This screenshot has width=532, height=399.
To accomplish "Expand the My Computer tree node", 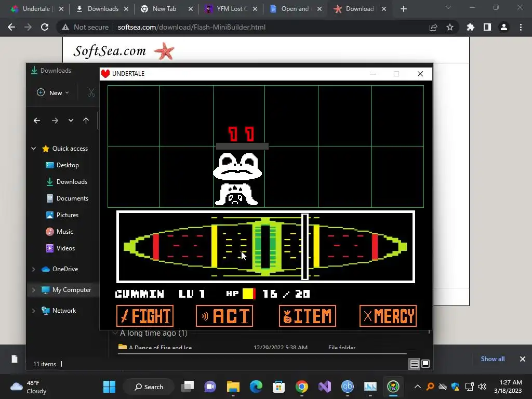I will pos(34,290).
